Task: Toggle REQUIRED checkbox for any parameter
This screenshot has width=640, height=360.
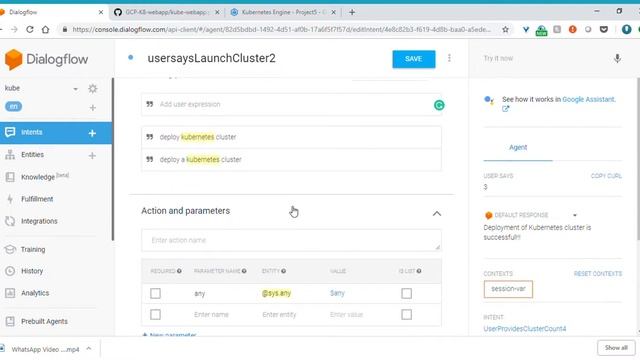Action: tap(155, 293)
